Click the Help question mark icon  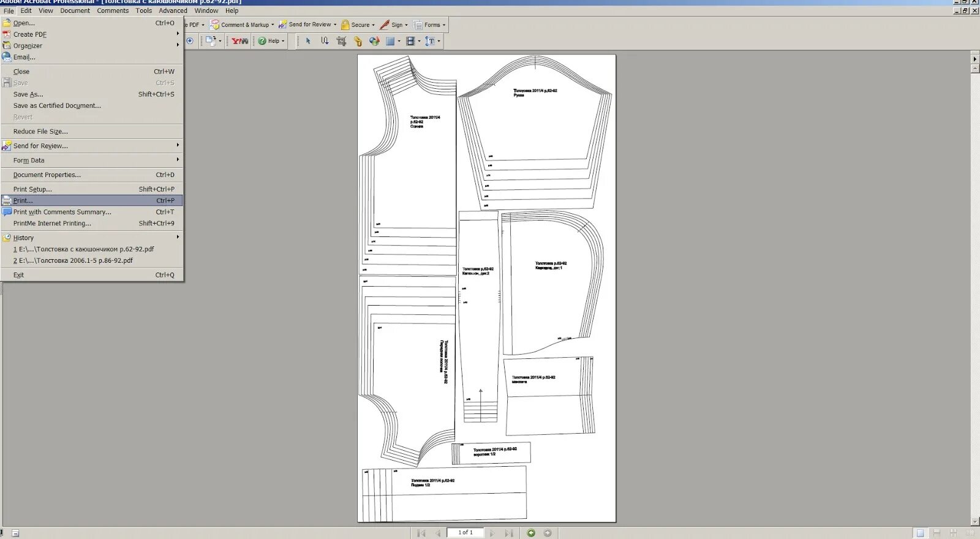(x=262, y=41)
